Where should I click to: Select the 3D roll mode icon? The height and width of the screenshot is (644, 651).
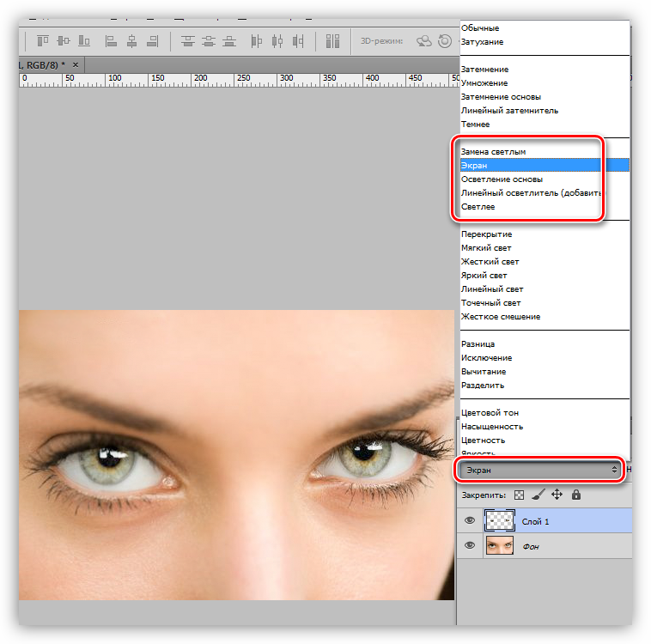pyautogui.click(x=445, y=40)
